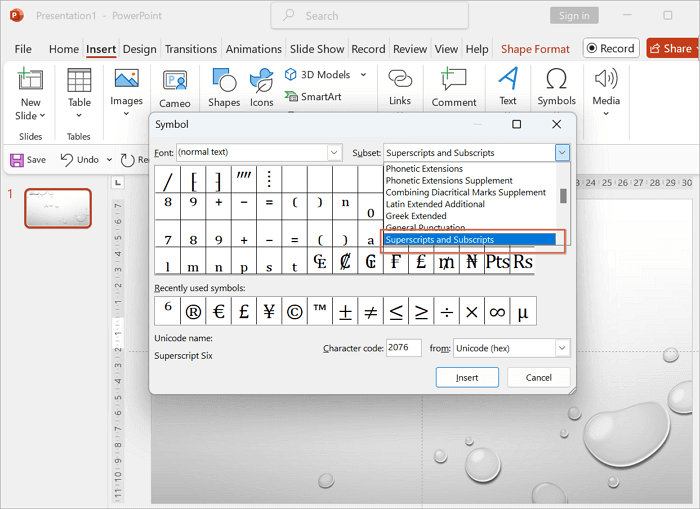Click the New Slide icon
This screenshot has width=700, height=509.
coord(30,82)
